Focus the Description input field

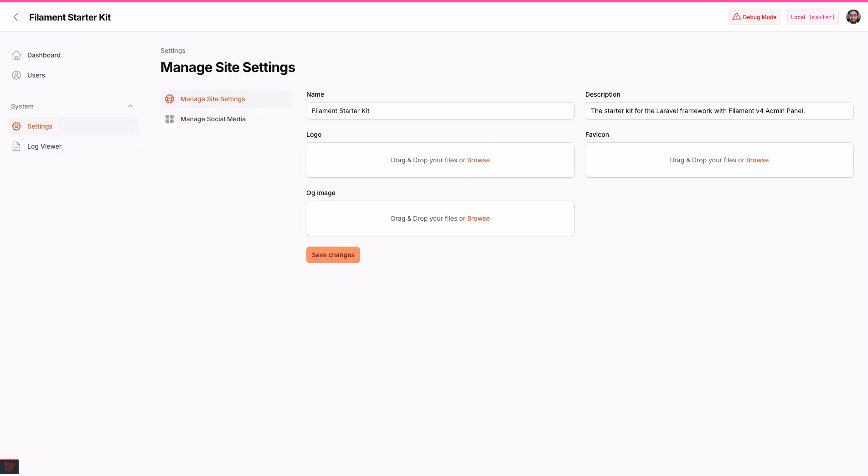coord(719,111)
